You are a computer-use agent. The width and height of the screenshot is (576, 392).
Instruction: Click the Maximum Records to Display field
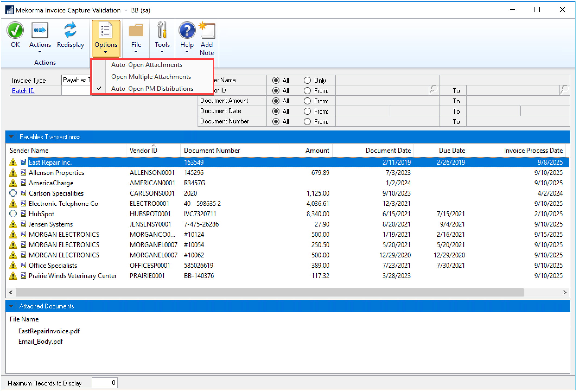click(x=104, y=383)
